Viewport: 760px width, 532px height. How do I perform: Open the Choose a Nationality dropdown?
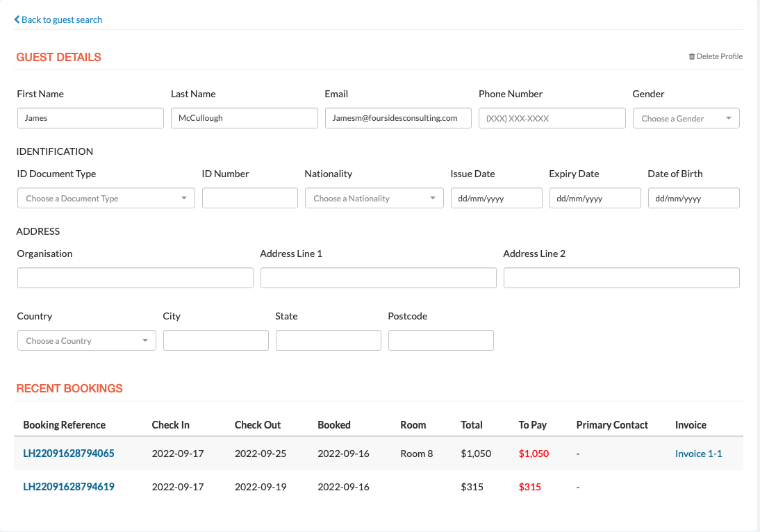pyautogui.click(x=374, y=198)
